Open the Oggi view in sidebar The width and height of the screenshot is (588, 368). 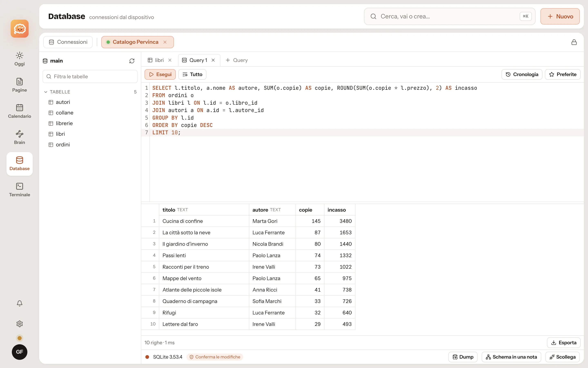click(19, 59)
